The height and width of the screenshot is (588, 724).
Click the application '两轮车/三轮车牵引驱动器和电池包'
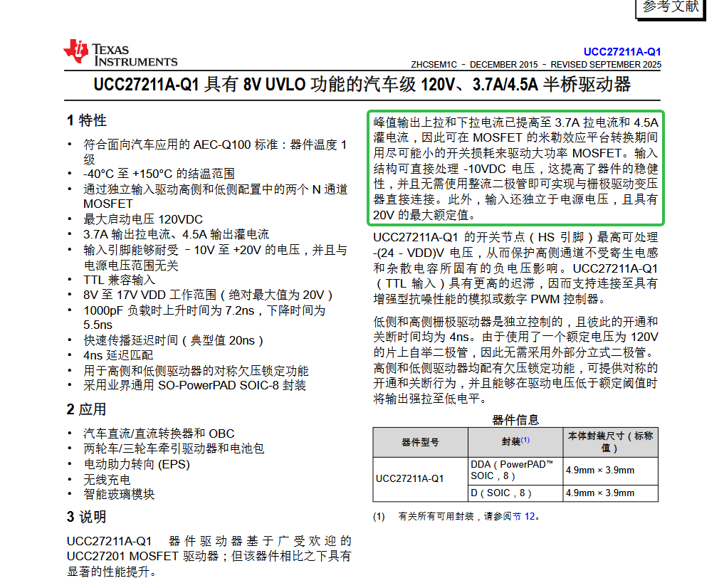174,448
